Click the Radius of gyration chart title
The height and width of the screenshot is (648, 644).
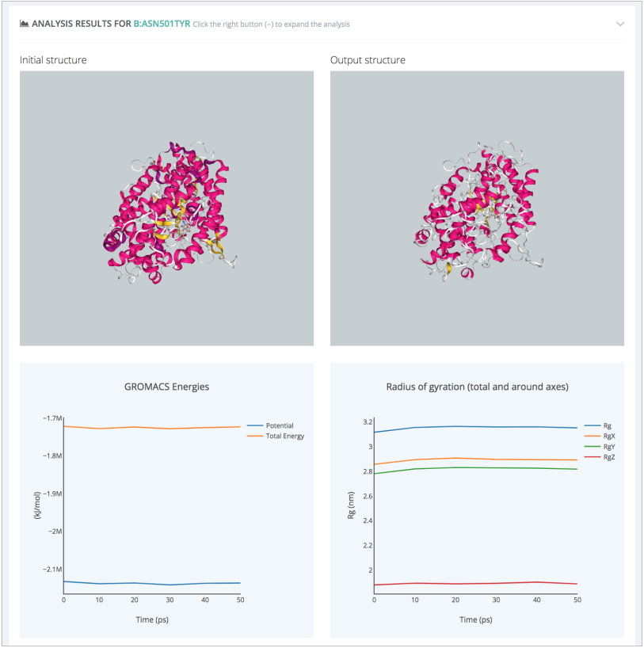pos(477,387)
